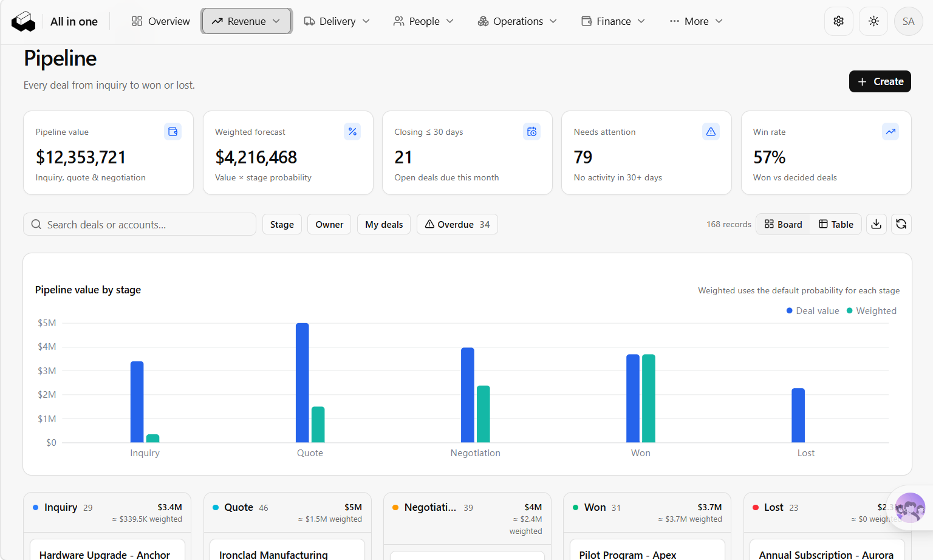Focus the Search deals or accounts field
Image resolution: width=933 pixels, height=560 pixels.
coord(140,224)
